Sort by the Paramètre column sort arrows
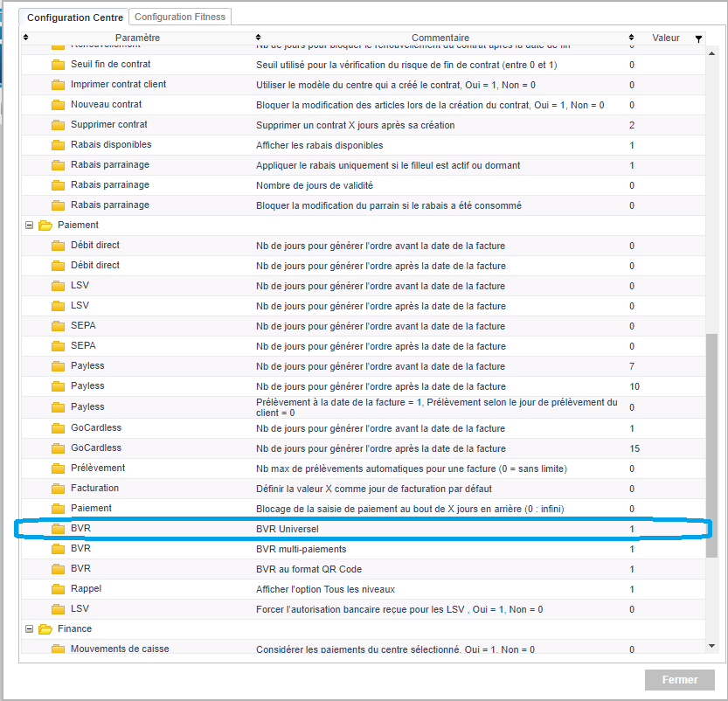728x701 pixels. pyautogui.click(x=25, y=38)
